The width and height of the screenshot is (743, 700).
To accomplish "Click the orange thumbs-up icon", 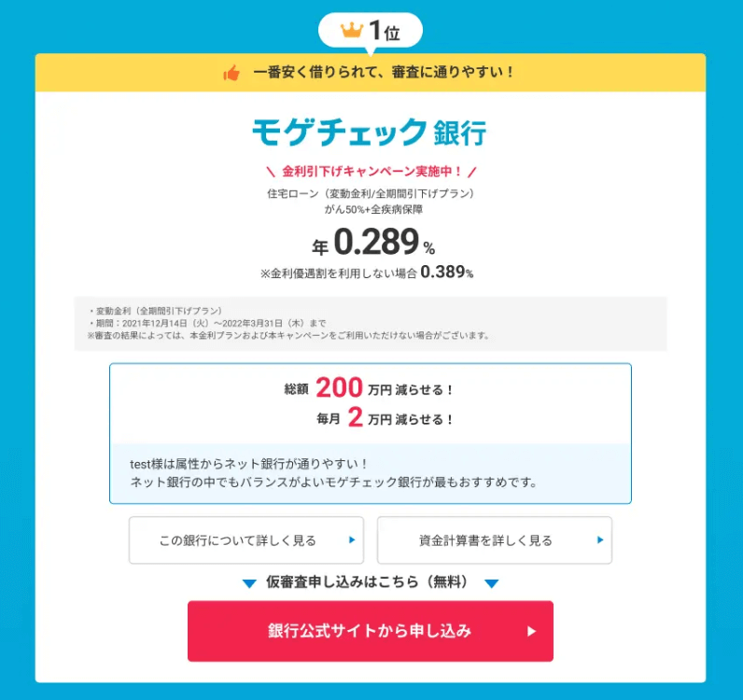I will point(231,73).
